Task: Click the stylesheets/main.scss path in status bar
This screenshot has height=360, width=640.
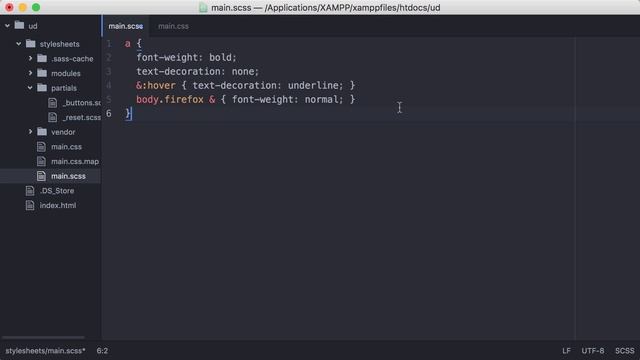Action: (x=45, y=351)
